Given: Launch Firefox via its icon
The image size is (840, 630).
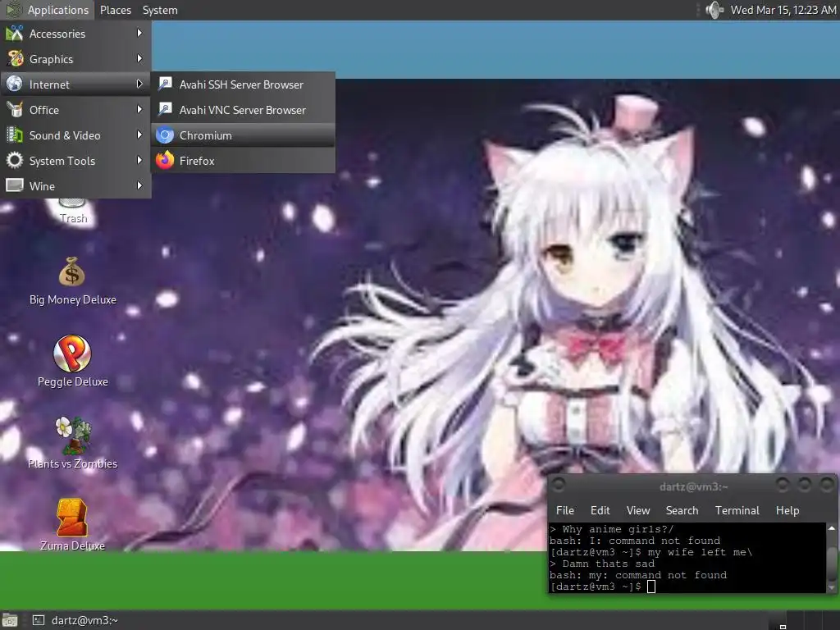Looking at the screenshot, I should click(x=165, y=161).
